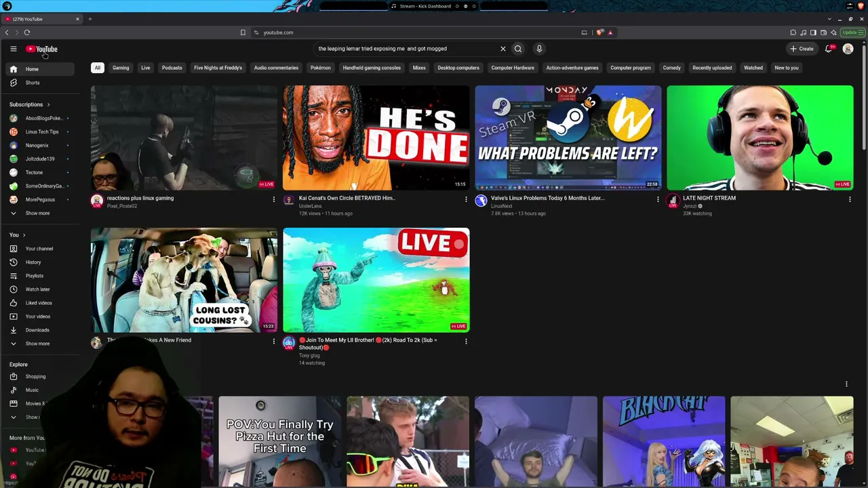Click the YouTube logo
The height and width of the screenshot is (488, 868).
point(42,49)
